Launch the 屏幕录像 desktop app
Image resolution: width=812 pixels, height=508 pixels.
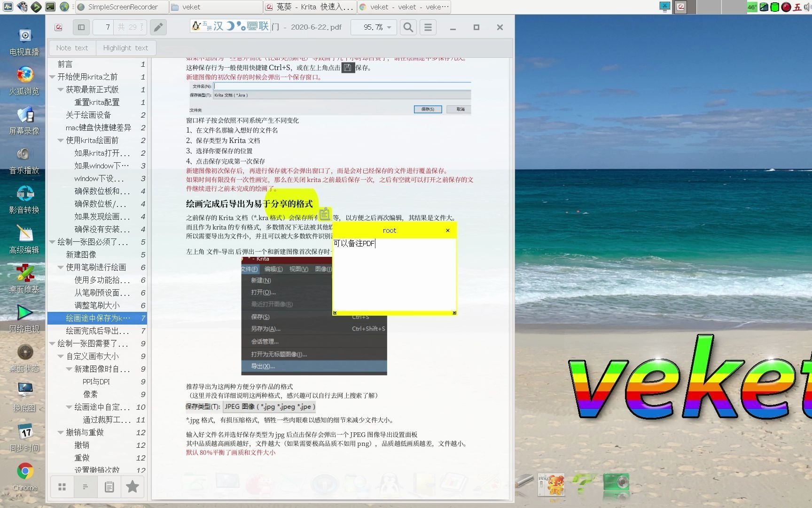pyautogui.click(x=24, y=119)
